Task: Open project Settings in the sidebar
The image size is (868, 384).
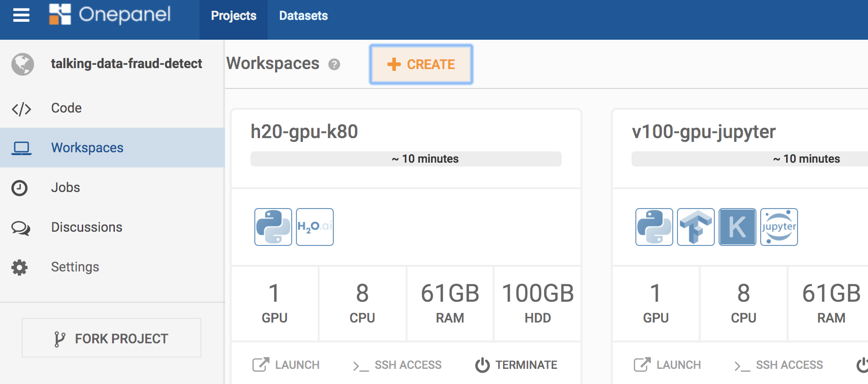Action: (x=75, y=267)
